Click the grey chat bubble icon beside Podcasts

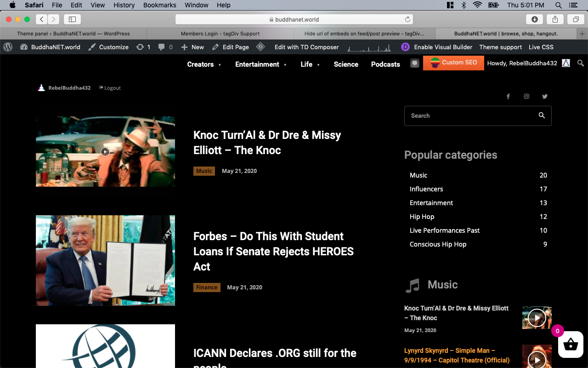click(x=415, y=63)
